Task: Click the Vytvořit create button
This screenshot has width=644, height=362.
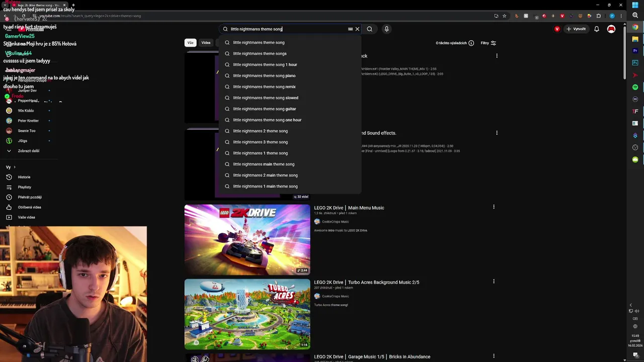Action: pyautogui.click(x=576, y=29)
